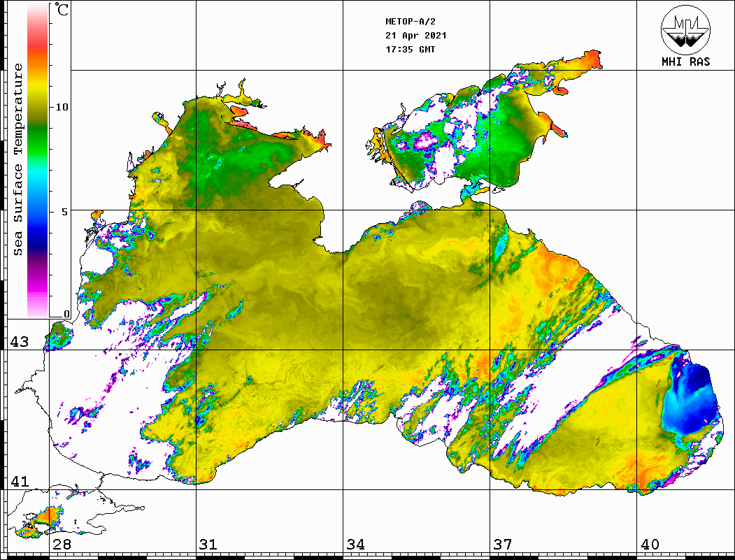
Task: Click the '17:35 GMT' time text
Action: 411,49
